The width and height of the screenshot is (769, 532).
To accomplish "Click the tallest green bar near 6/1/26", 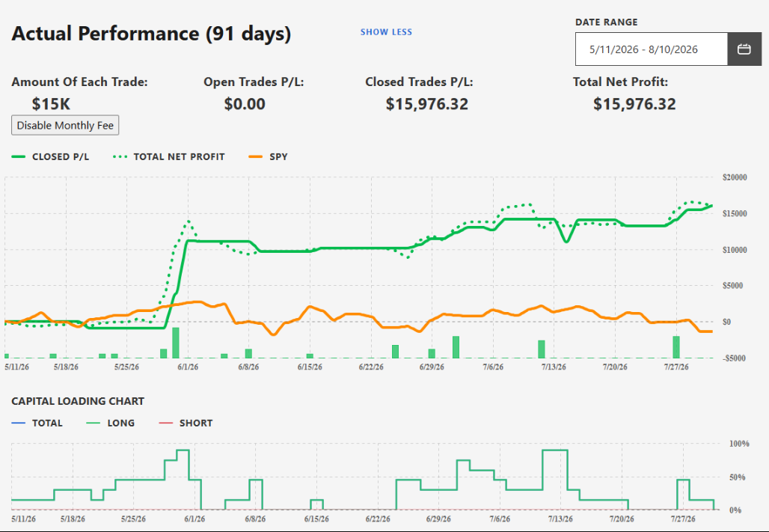I will [x=176, y=343].
